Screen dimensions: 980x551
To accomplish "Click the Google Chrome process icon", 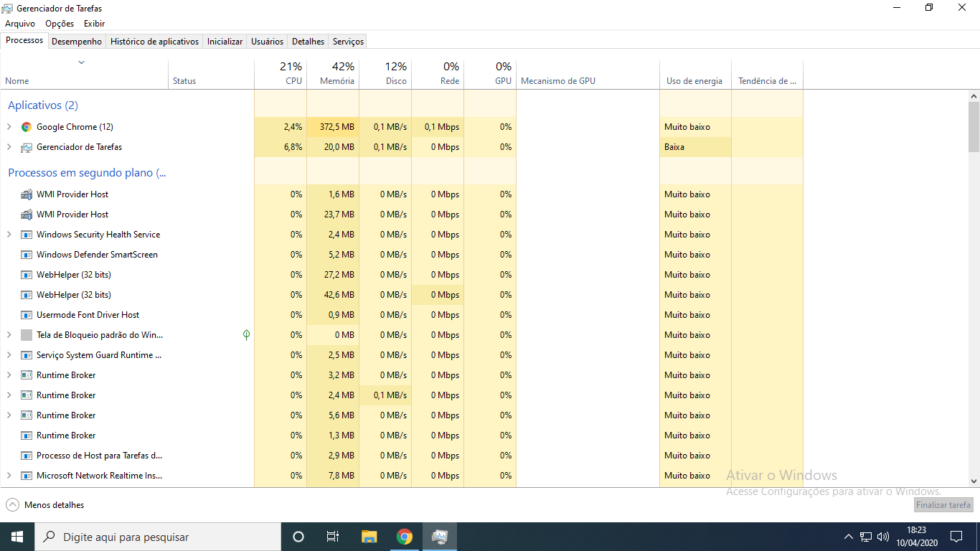I will (27, 127).
